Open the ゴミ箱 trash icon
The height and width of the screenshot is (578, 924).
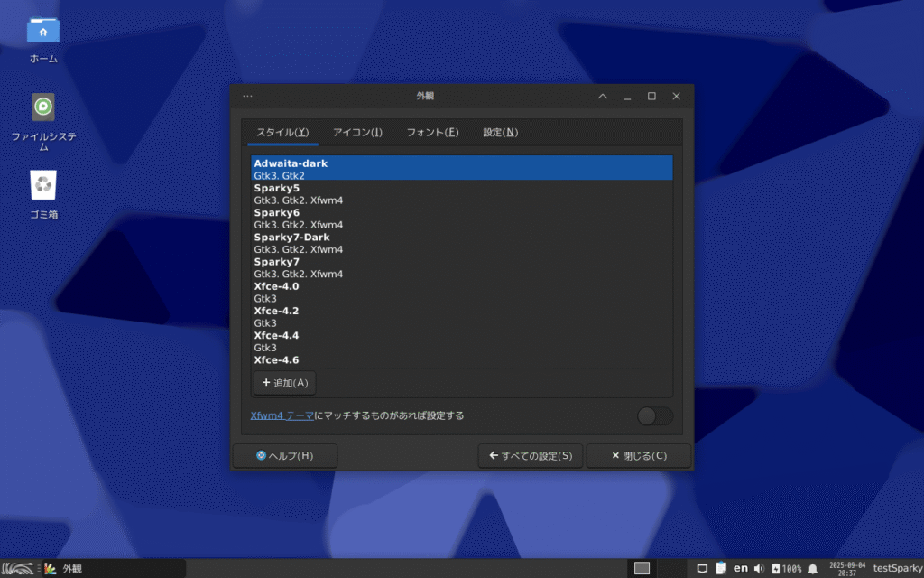pyautogui.click(x=43, y=186)
